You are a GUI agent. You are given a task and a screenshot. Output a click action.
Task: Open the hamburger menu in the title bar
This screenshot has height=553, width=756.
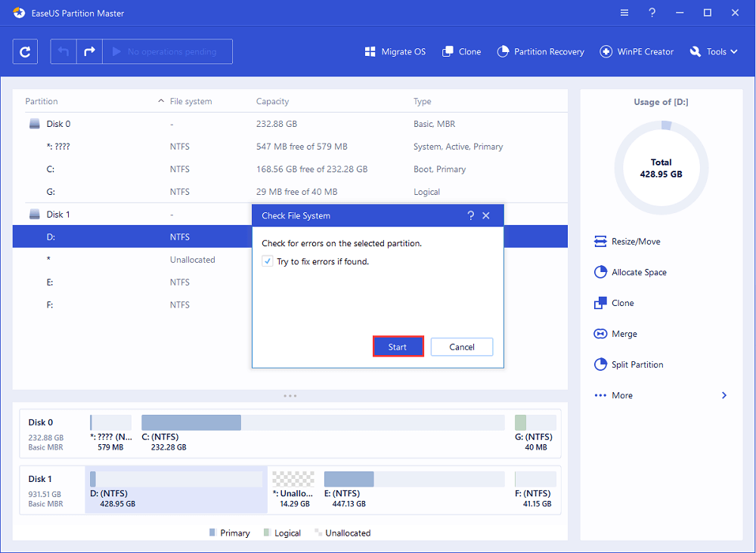[x=624, y=13]
